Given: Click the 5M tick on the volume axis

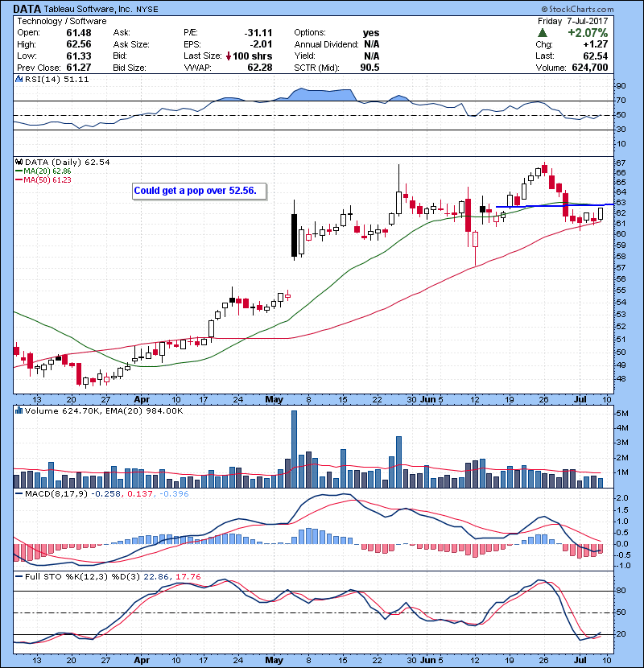Looking at the screenshot, I should [621, 414].
